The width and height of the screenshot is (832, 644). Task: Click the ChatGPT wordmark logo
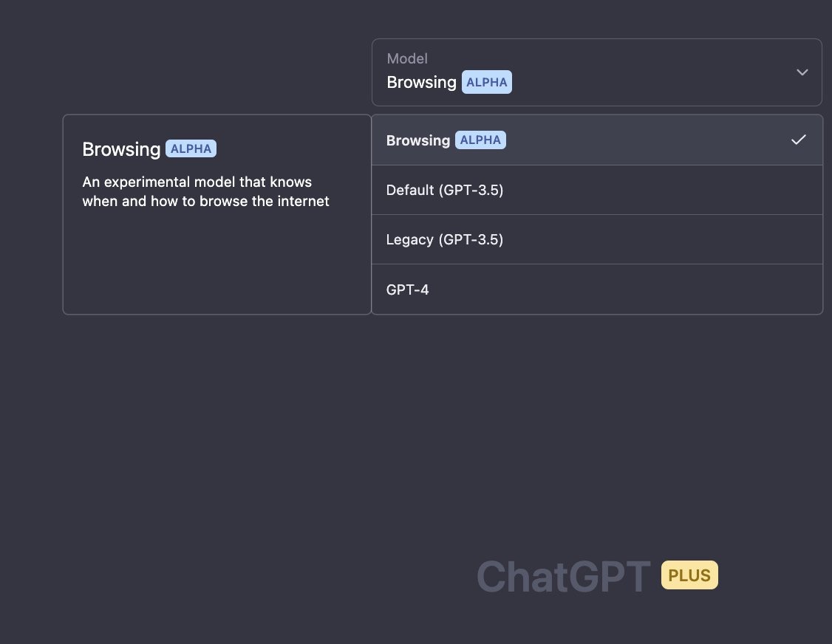click(564, 576)
